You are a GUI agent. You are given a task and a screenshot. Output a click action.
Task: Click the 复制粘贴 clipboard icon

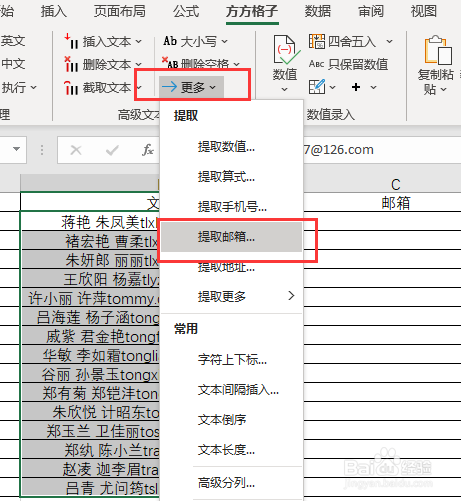438,51
